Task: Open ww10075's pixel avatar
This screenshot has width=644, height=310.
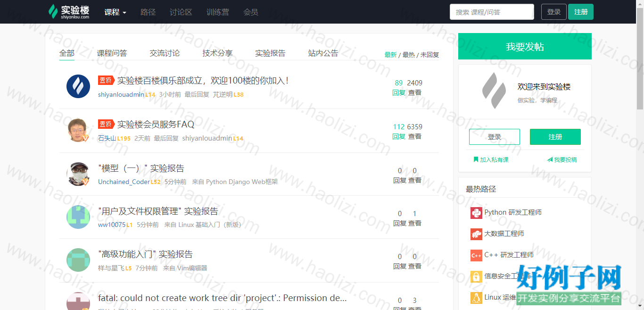Action: 78,217
